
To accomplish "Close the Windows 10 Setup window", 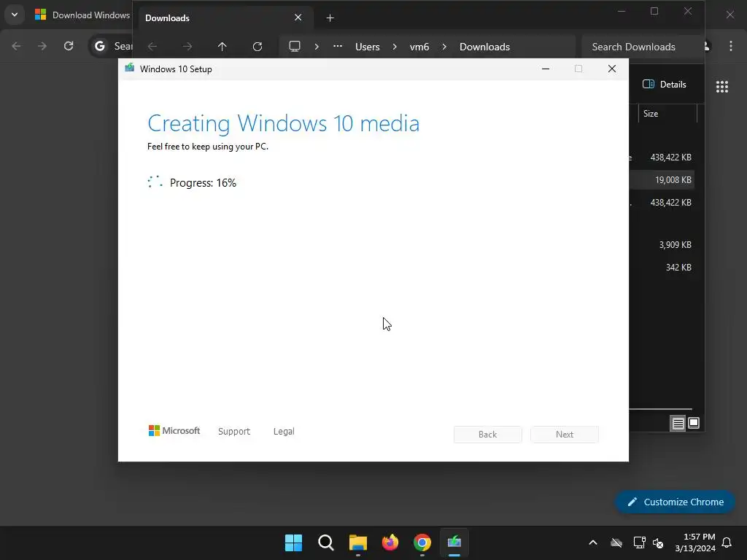I will 612,69.
